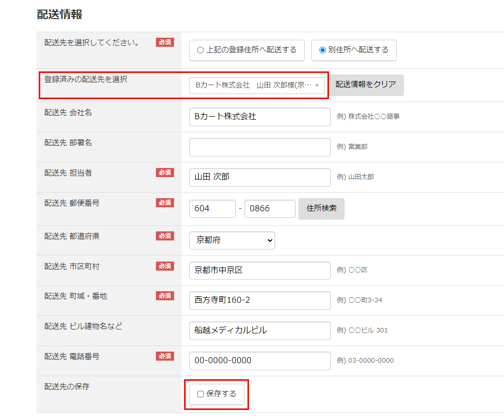This screenshot has height=420, width=504.
Task: Click the 町域・番地 field with 西方寺町160-2
Action: [260, 300]
